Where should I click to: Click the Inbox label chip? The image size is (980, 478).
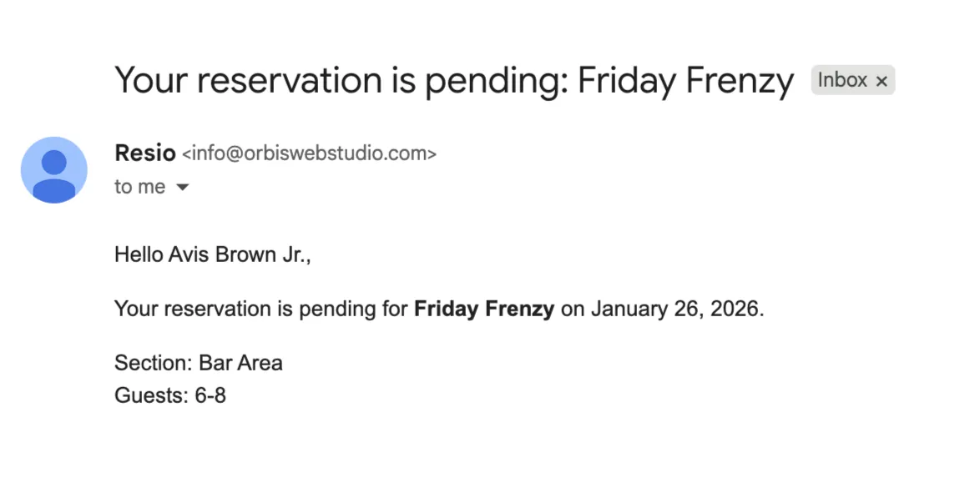click(841, 80)
